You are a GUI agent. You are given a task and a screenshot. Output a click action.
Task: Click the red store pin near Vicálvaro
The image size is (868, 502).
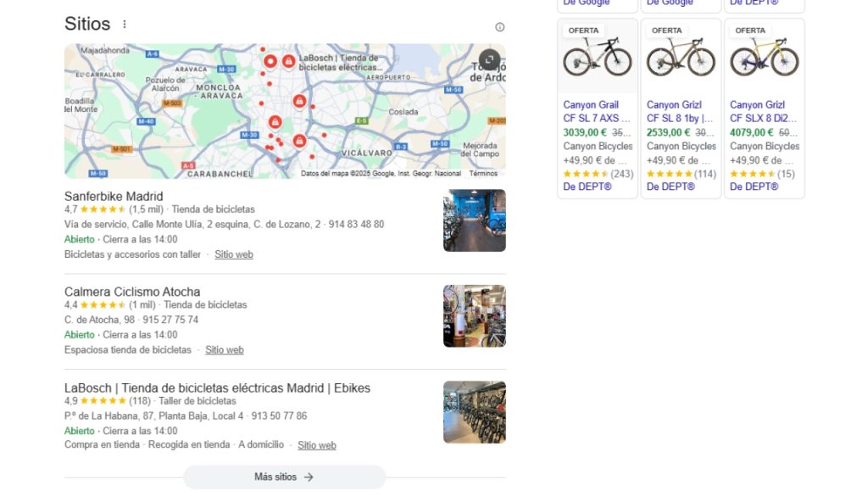299,139
